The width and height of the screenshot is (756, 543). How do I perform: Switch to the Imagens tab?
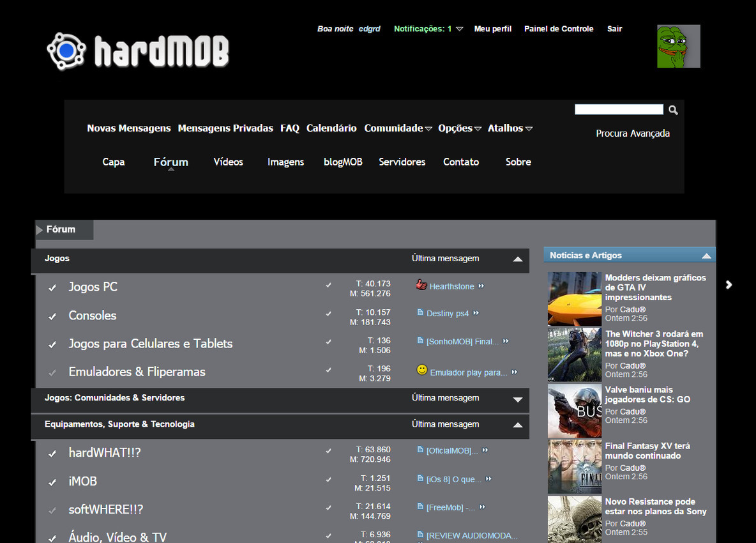[285, 162]
